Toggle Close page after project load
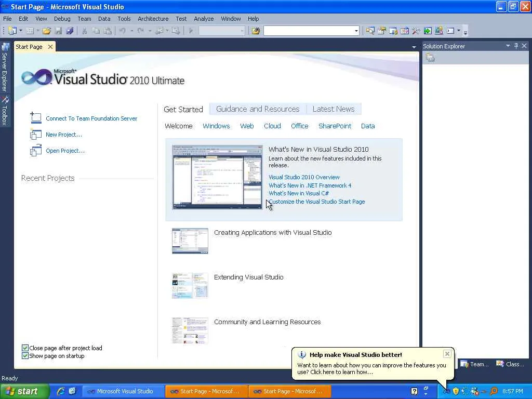 coord(25,348)
